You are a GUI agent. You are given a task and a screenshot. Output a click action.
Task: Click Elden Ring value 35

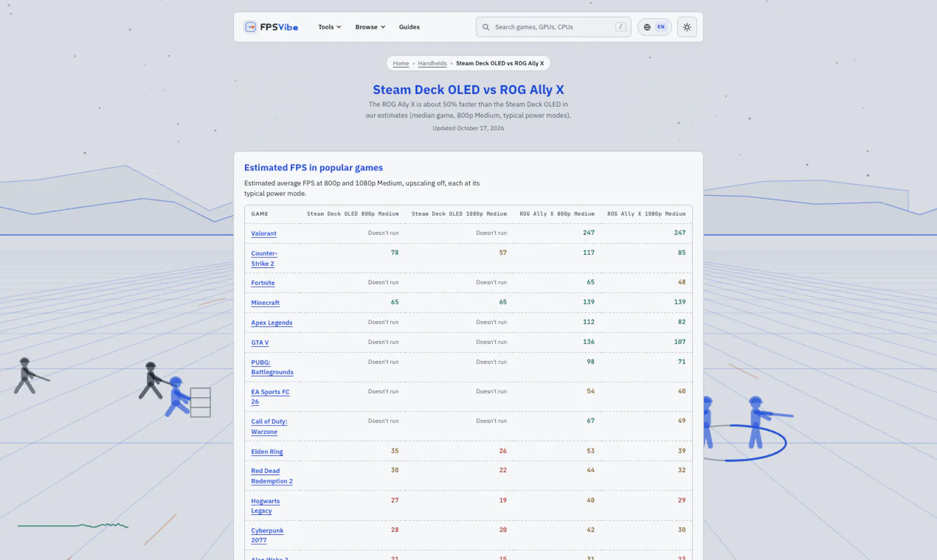pyautogui.click(x=395, y=451)
